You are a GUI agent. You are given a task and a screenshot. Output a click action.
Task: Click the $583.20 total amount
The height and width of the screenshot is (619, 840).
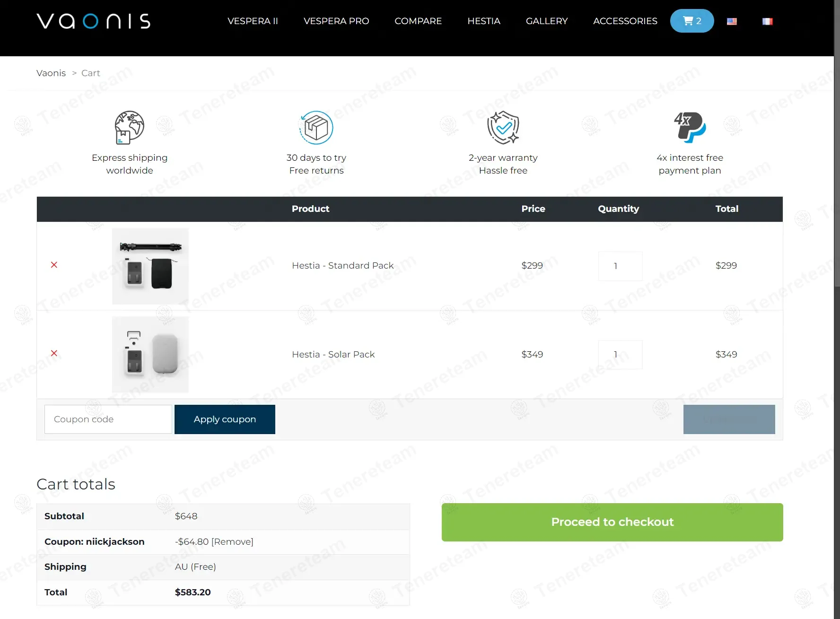click(193, 592)
